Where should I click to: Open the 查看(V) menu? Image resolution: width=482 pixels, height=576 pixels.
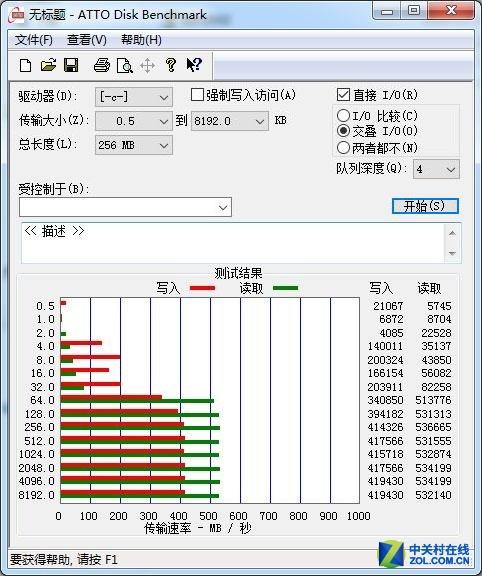coord(87,40)
